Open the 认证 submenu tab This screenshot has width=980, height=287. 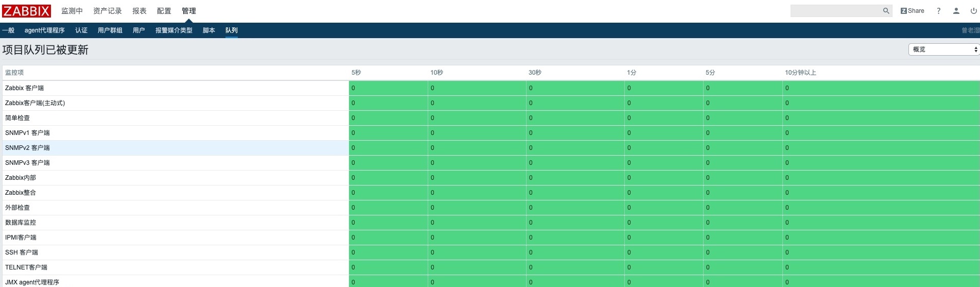pos(81,30)
